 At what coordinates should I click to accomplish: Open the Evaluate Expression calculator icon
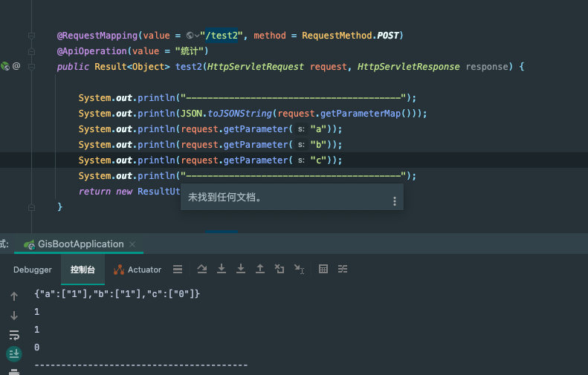tap(323, 270)
